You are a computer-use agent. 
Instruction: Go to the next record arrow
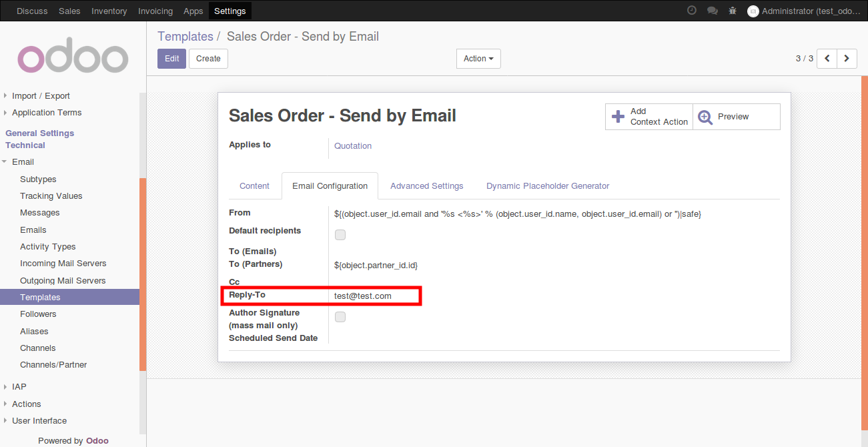coord(847,59)
